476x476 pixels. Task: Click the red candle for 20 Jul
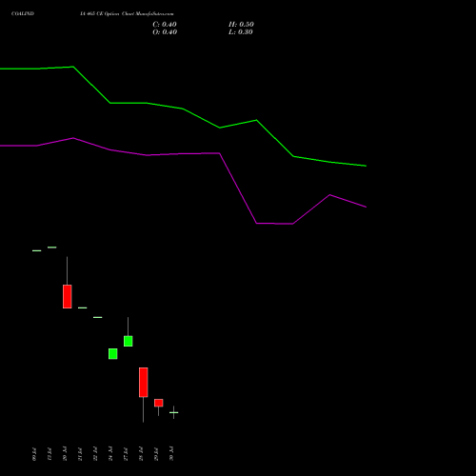pyautogui.click(x=67, y=296)
